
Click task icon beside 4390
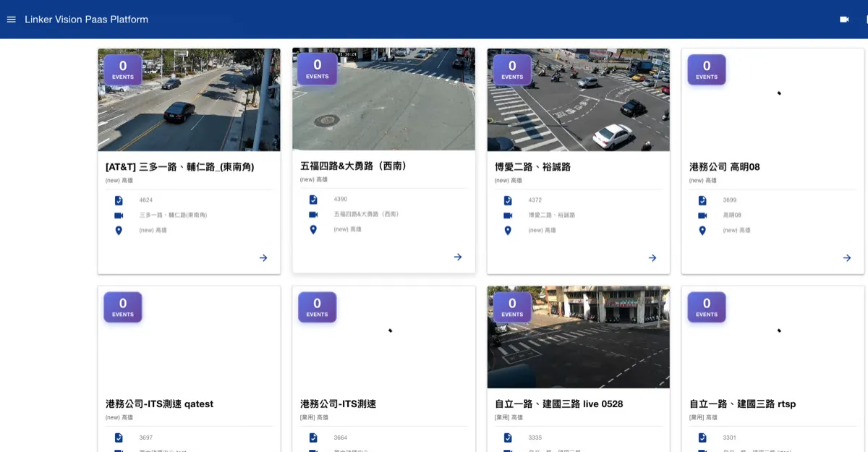click(x=313, y=200)
